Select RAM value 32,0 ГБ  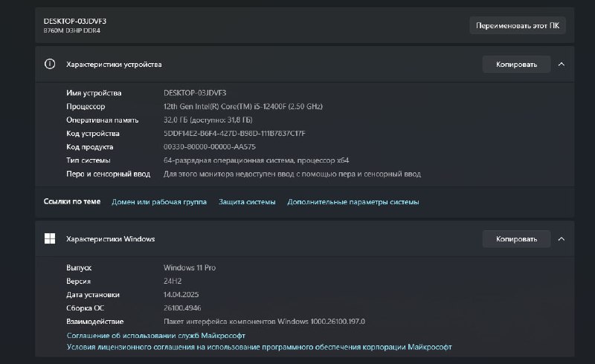[208, 120]
